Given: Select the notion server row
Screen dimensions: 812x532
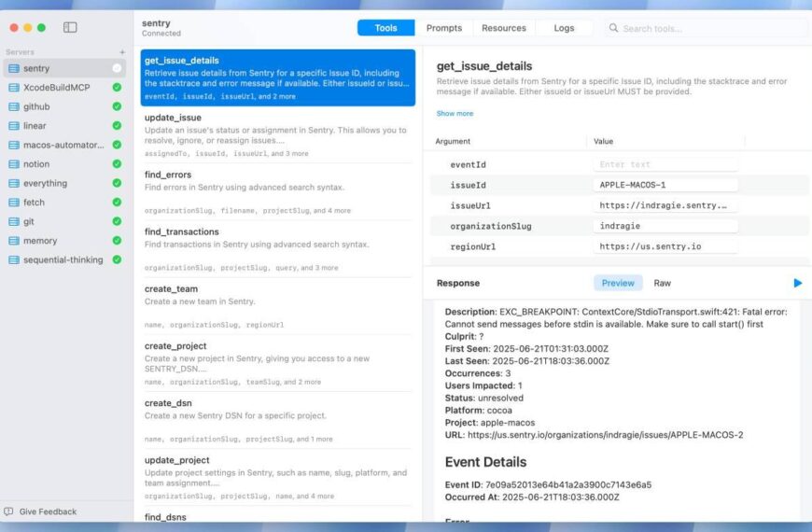Looking at the screenshot, I should pos(64,164).
